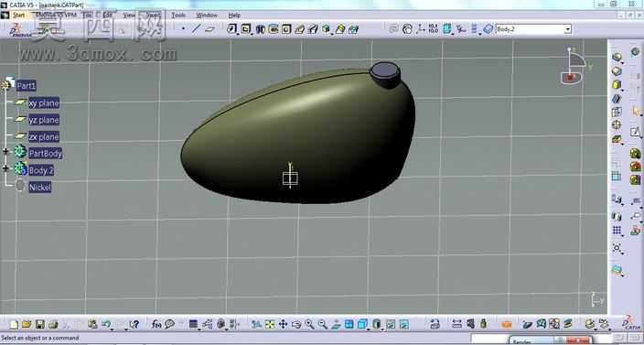
Task: Click the cylindrical filler cap on the tank
Action: point(385,74)
